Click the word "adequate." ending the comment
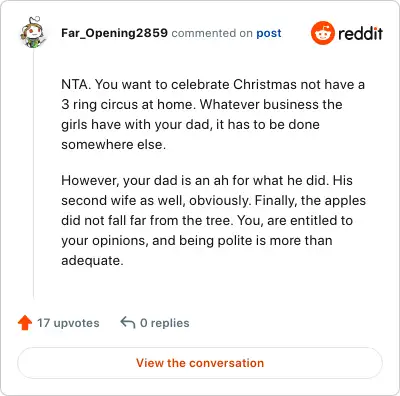The width and height of the screenshot is (400, 396). 92,260
